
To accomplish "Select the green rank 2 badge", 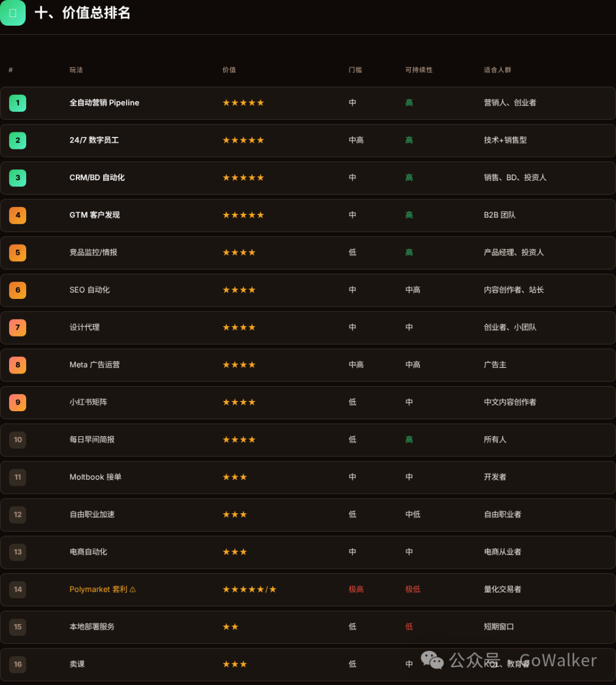I will point(18,140).
